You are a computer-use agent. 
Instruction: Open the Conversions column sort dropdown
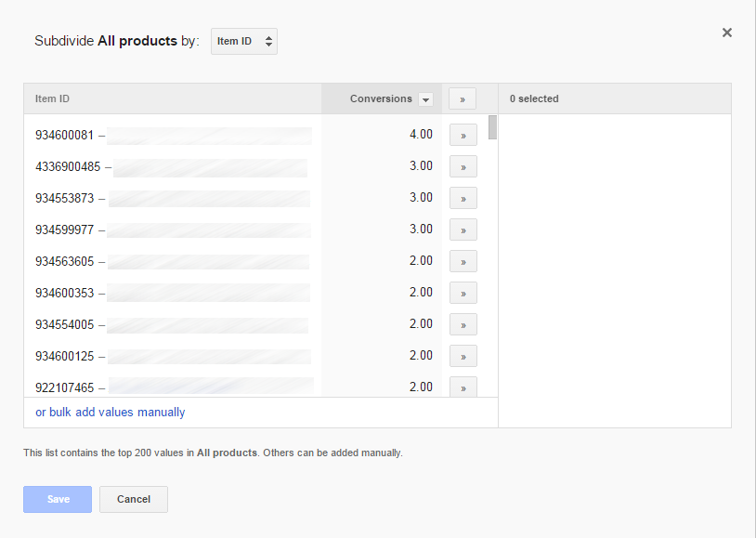click(425, 98)
